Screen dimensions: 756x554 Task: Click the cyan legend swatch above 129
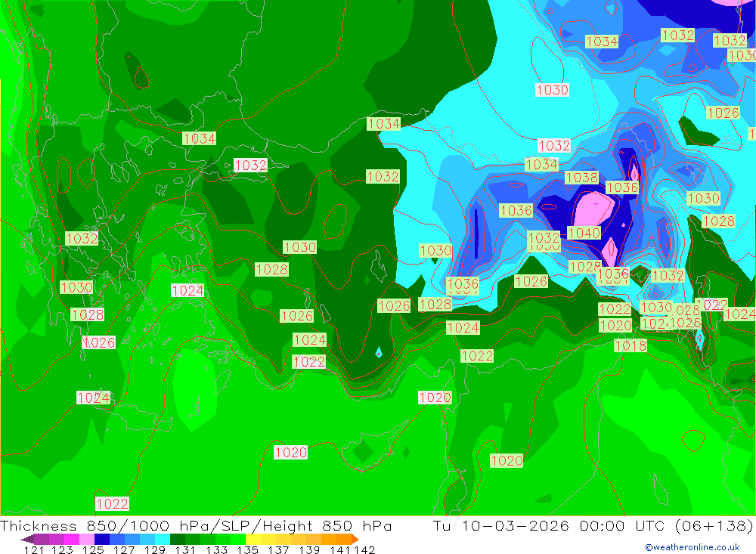pyautogui.click(x=163, y=539)
